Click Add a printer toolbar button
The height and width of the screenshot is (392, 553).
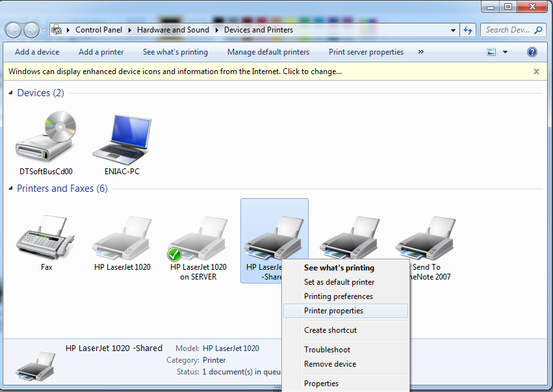pos(101,52)
